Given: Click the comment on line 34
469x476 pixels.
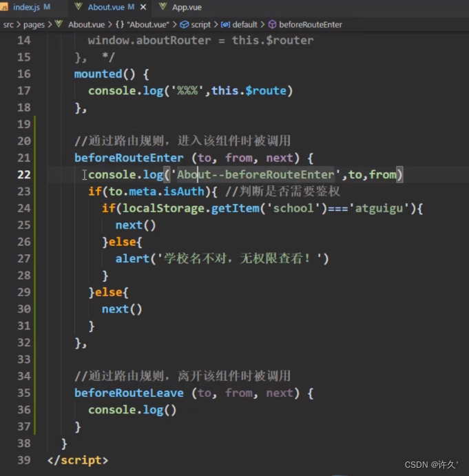Looking at the screenshot, I should pos(183,376).
